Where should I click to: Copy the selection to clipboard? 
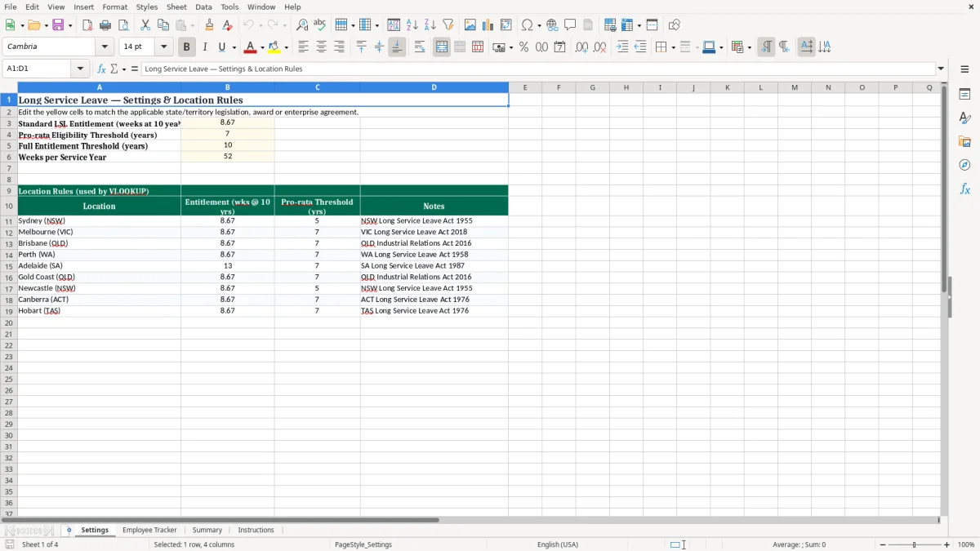click(163, 25)
